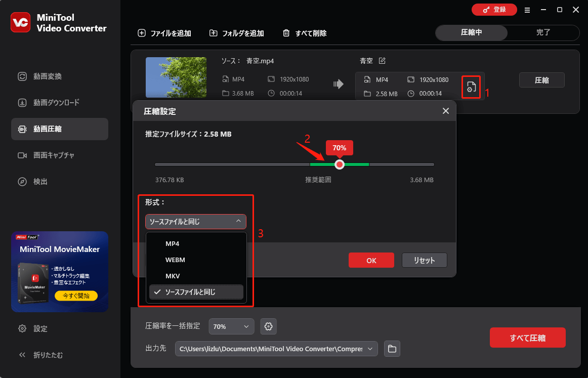Screen dimensions: 588x378
Task: Click the 推定ファイルサイズ：2.58 MB text
Action: pos(188,134)
